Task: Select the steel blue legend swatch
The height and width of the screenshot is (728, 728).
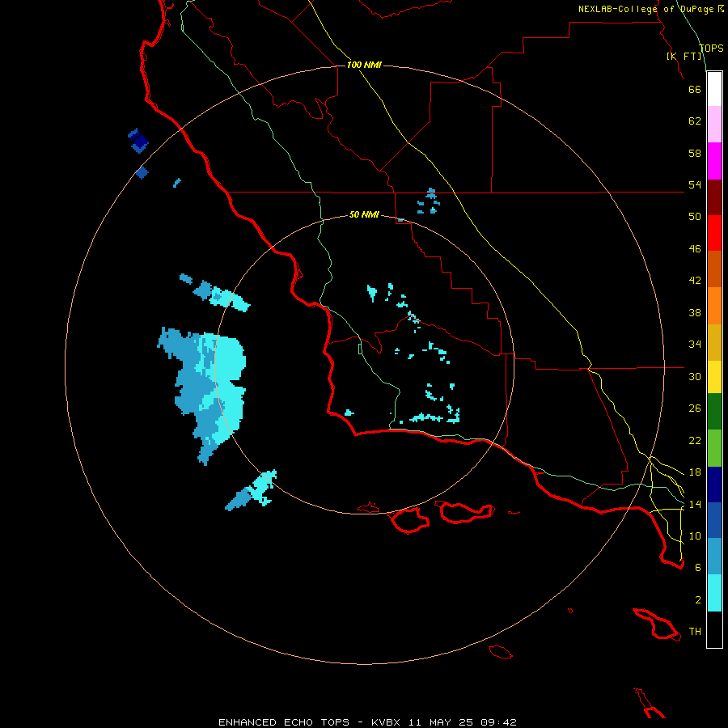Action: tap(714, 557)
